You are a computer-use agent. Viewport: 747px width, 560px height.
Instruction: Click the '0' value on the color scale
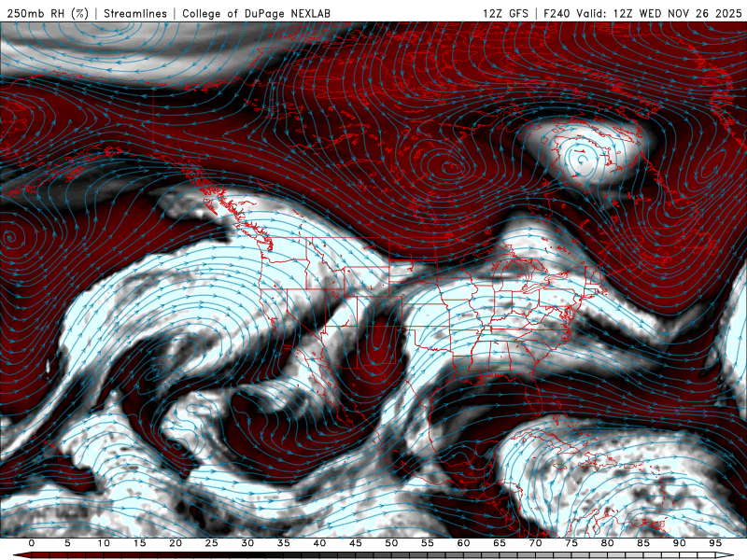32,543
